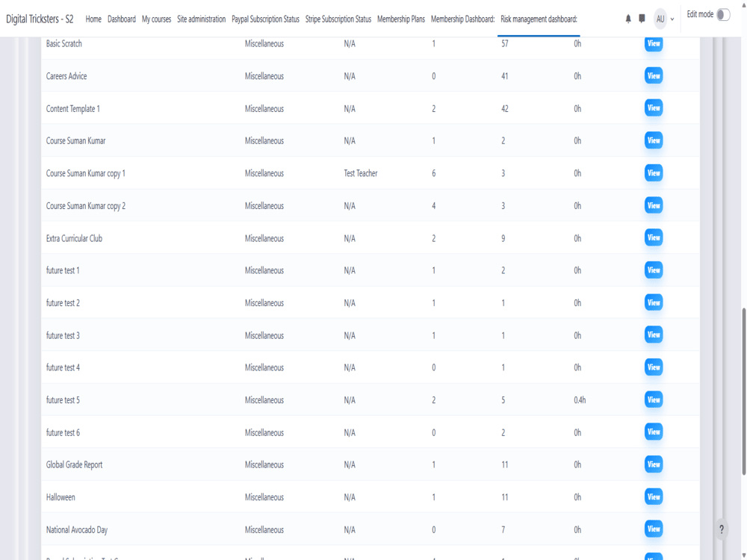Click the future test 6 course name

coord(63,432)
